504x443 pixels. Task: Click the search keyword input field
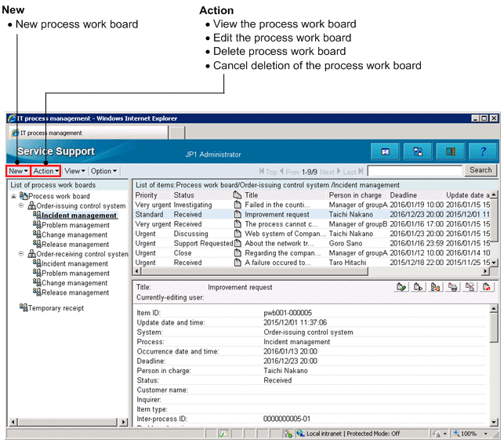point(415,170)
